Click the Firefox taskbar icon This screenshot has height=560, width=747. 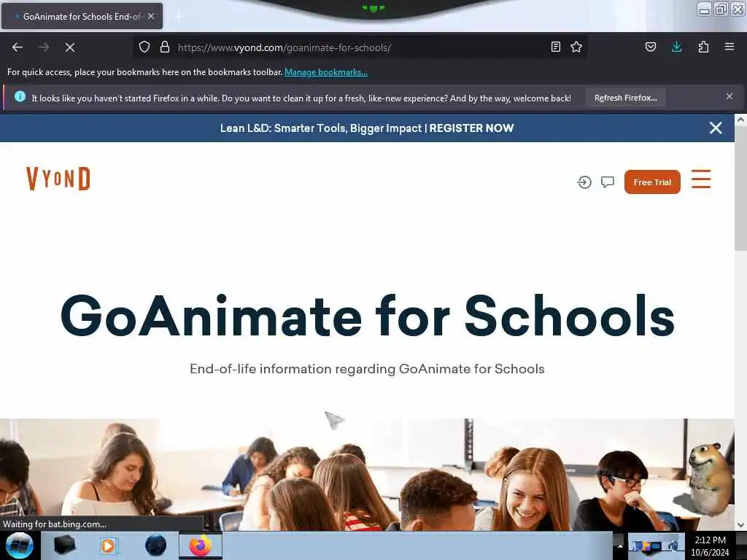[x=201, y=545]
